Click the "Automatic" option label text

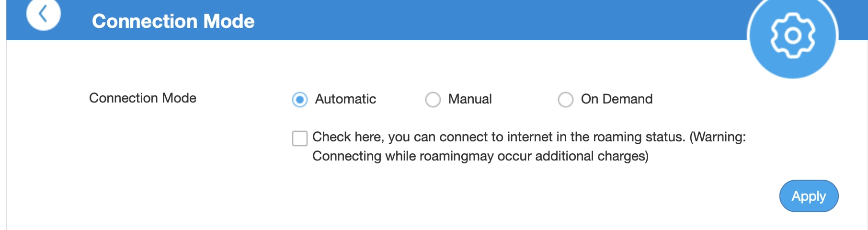click(x=345, y=99)
